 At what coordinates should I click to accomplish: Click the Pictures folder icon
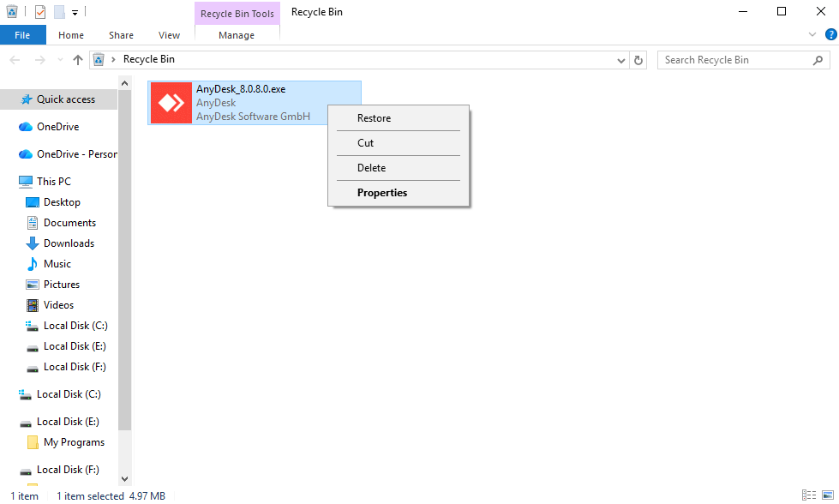click(x=33, y=285)
